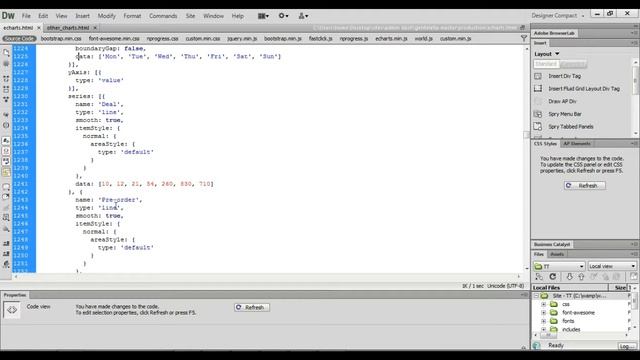Open the Adobe BrowserLab panel tab
Viewport: 640px width, 360px height.
(554, 33)
